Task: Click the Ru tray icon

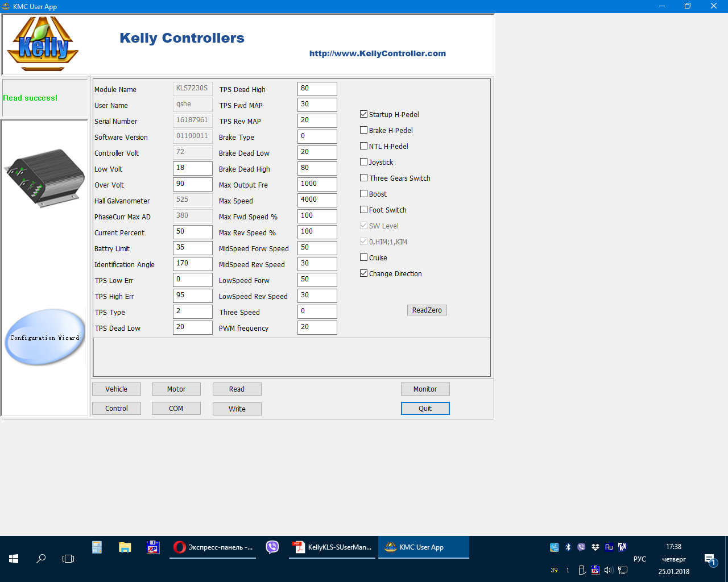Action: click(x=609, y=547)
